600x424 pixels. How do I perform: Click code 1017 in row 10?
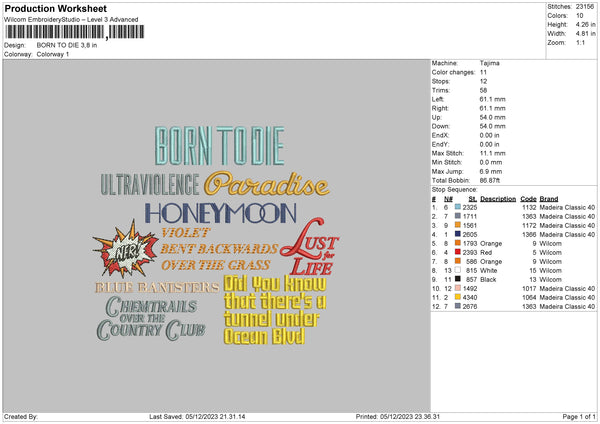click(x=529, y=289)
